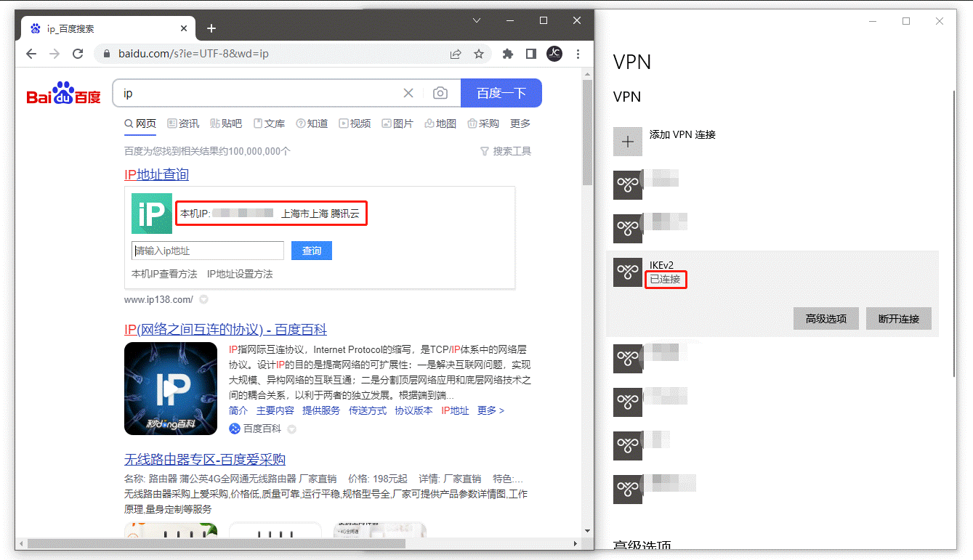
Task: Click the 添加 VPN 连接 plus icon
Action: [628, 142]
